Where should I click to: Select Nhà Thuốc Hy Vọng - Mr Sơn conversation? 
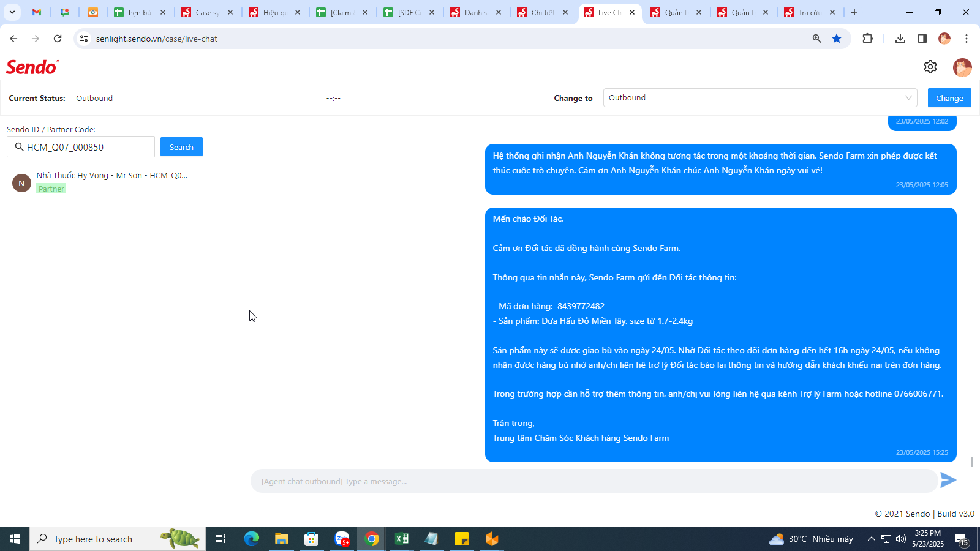point(118,182)
